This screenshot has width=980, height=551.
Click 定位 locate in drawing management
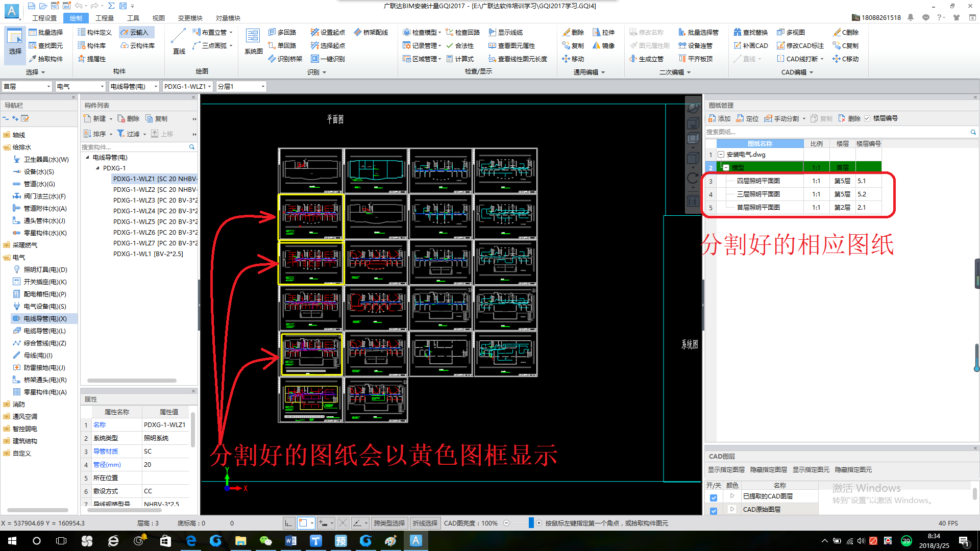click(x=747, y=118)
